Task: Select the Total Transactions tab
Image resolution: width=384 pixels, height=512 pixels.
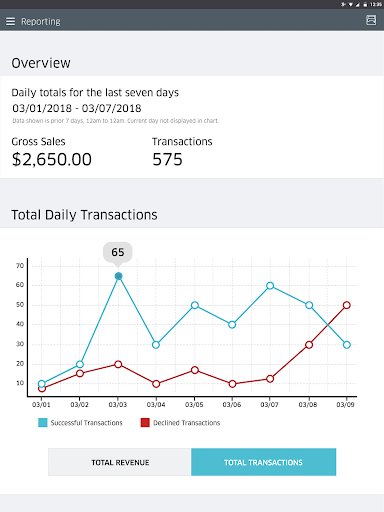Action: [x=263, y=462]
